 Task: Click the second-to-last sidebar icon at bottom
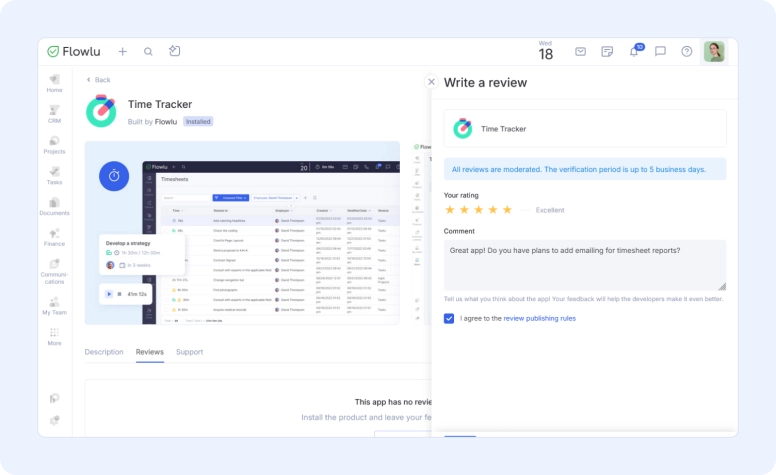54,398
